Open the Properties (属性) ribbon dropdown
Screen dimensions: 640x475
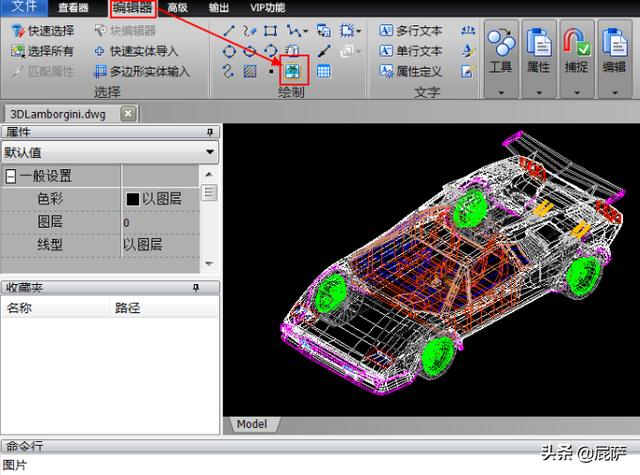[539, 58]
